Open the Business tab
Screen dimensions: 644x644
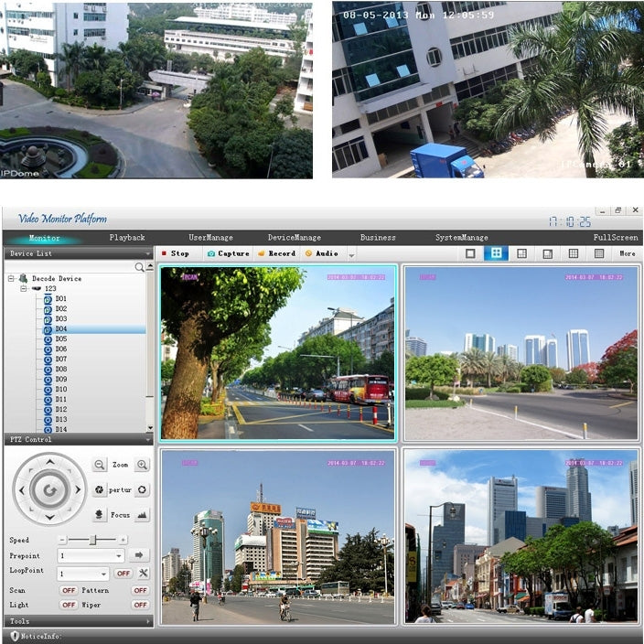click(x=378, y=238)
